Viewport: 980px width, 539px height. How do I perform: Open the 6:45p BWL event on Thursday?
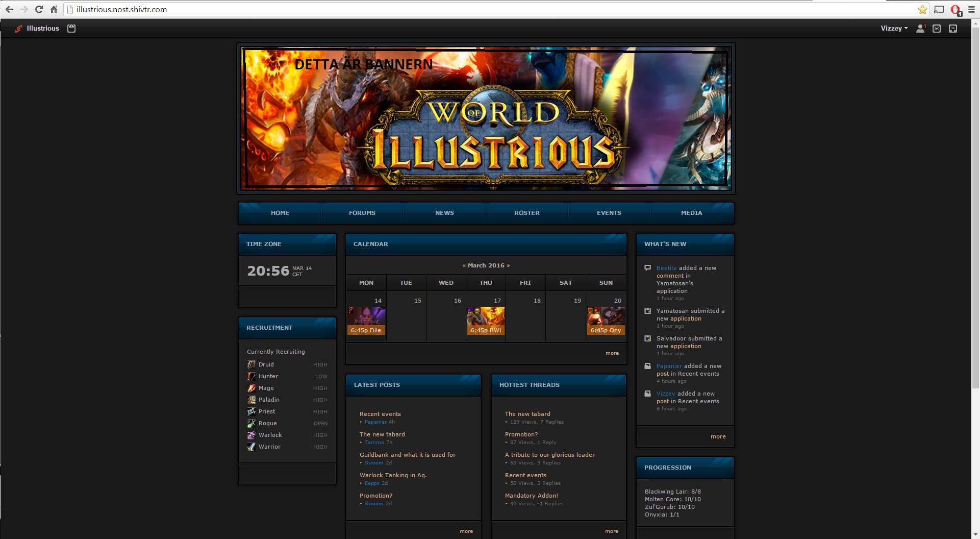pos(486,321)
